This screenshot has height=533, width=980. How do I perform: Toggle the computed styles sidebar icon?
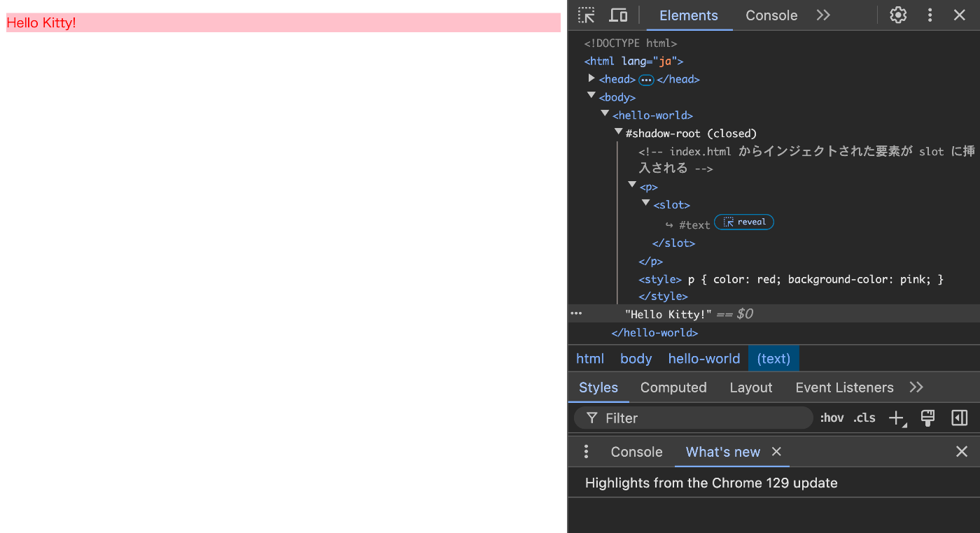pyautogui.click(x=960, y=418)
